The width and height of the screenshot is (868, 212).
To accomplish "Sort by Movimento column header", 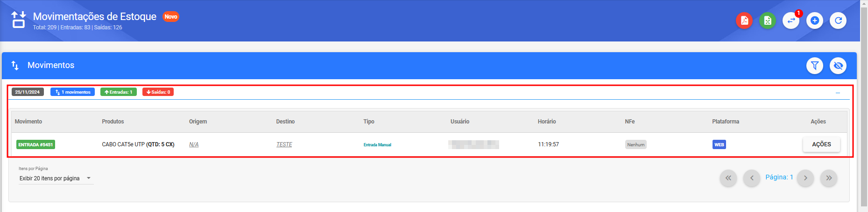I will (28, 122).
